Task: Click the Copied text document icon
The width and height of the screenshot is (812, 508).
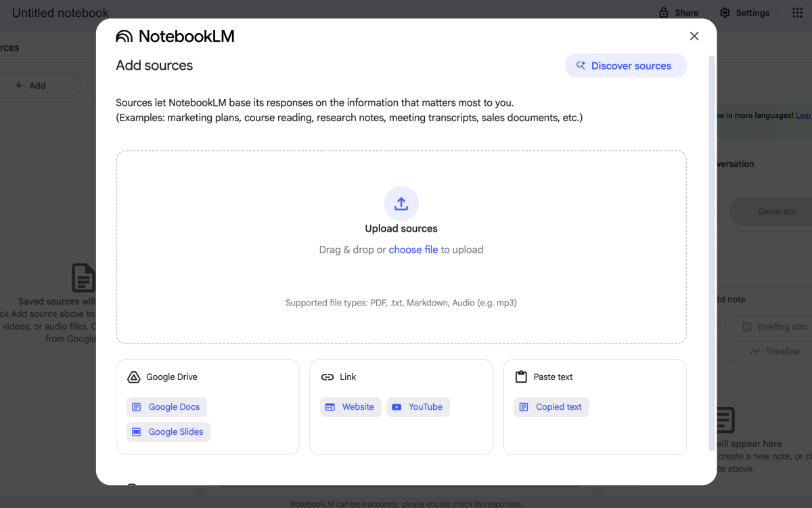Action: pos(524,407)
